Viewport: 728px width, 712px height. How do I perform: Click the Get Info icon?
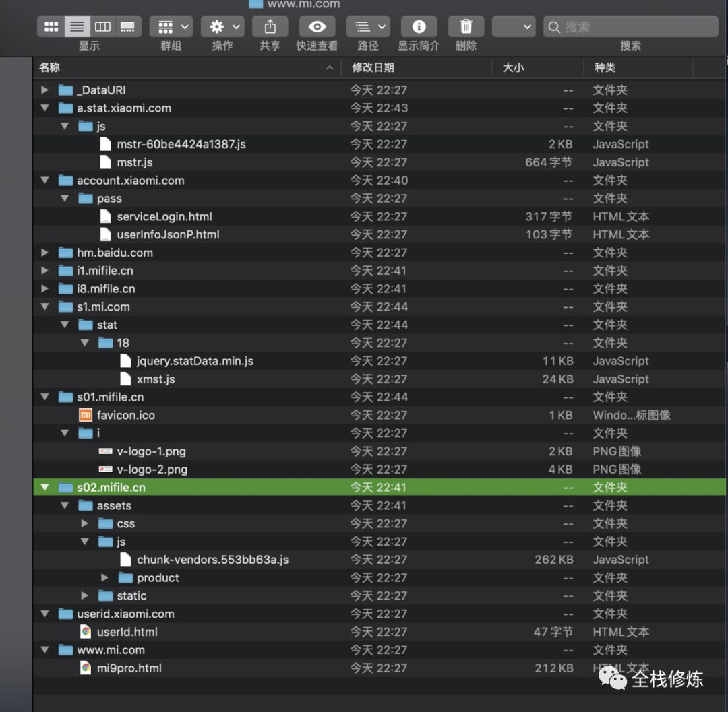point(419,27)
